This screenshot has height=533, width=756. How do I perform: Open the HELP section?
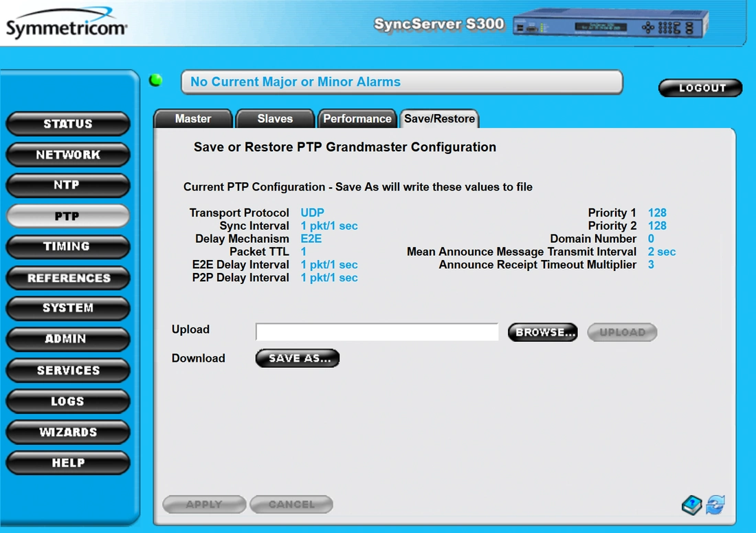pyautogui.click(x=68, y=463)
